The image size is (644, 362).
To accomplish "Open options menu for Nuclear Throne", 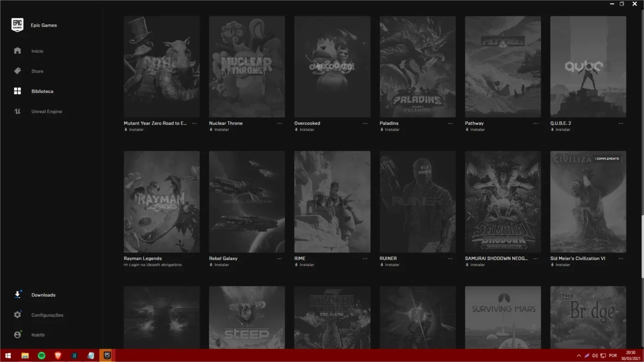I will click(x=280, y=123).
